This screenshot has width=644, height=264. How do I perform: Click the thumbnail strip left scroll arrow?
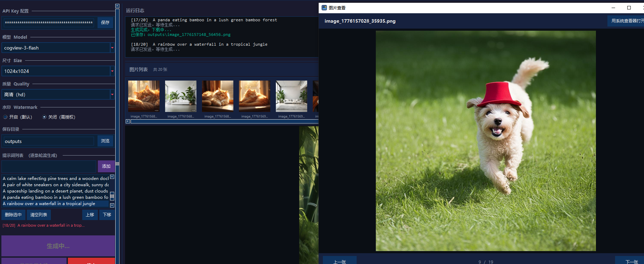128,121
